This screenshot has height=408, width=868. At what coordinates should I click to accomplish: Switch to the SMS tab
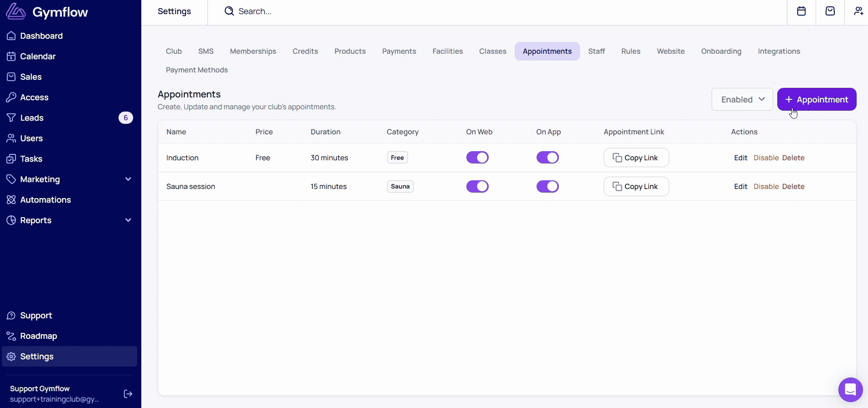(206, 51)
